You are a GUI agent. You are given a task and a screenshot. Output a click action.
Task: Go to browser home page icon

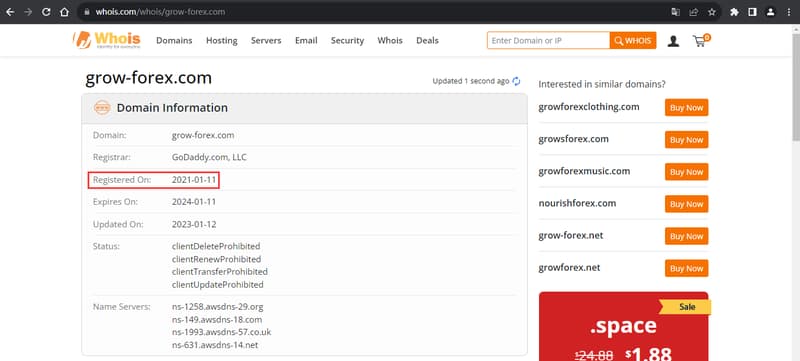(64, 12)
